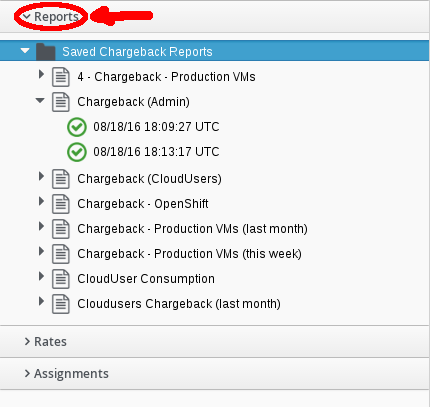
Task: Click document icon beside Chargeback (Admin)
Action: point(61,102)
